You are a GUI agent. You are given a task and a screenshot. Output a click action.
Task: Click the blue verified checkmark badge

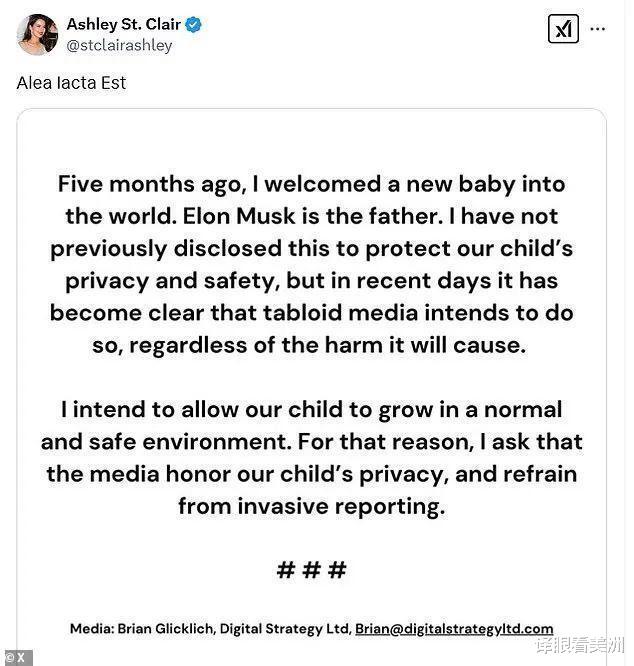(193, 24)
